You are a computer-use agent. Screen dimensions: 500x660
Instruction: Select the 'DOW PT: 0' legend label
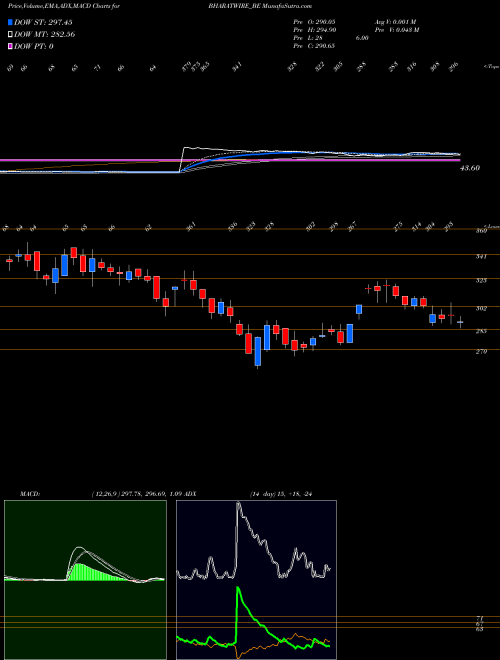tap(34, 46)
